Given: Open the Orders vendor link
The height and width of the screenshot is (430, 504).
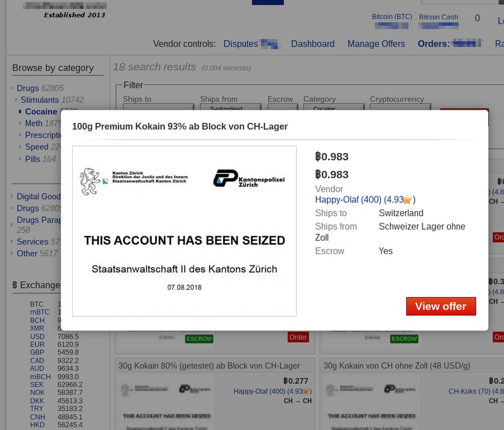Looking at the screenshot, I should point(434,44).
